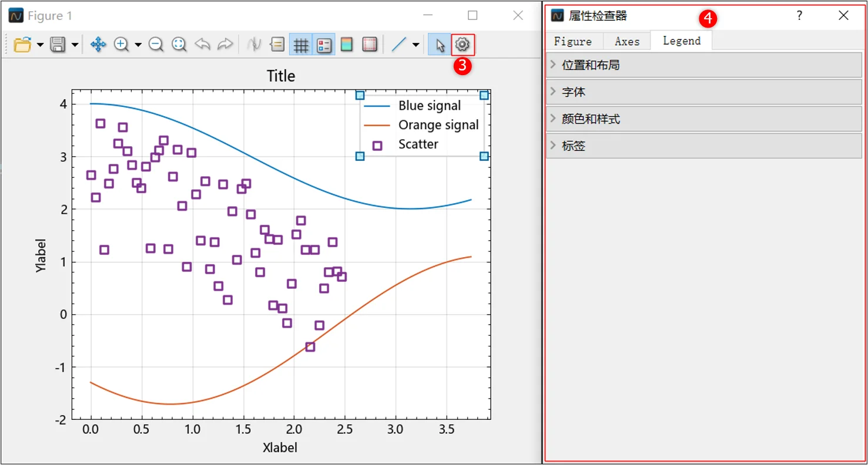
Task: Click the help question mark in 属性检查器
Action: coord(799,16)
